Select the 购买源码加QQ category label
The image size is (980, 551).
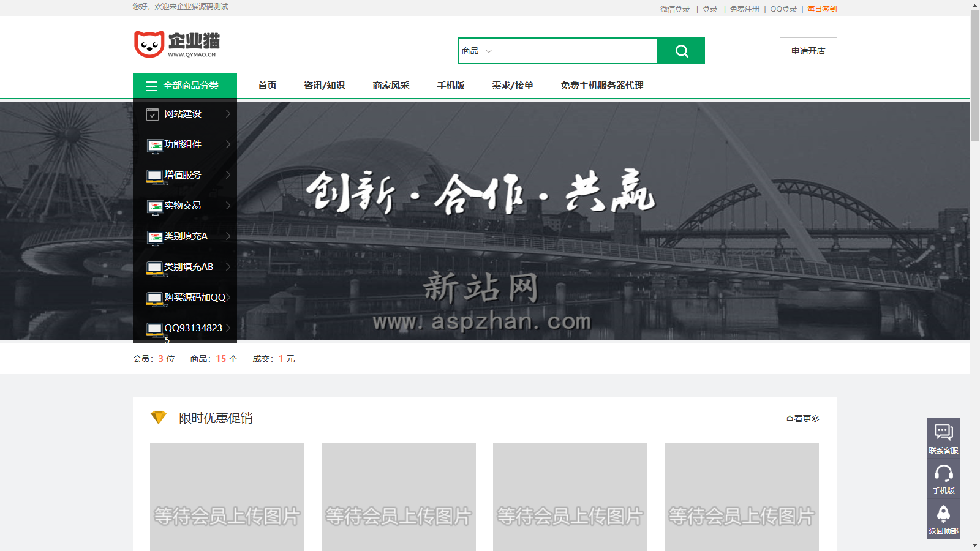[x=195, y=298]
